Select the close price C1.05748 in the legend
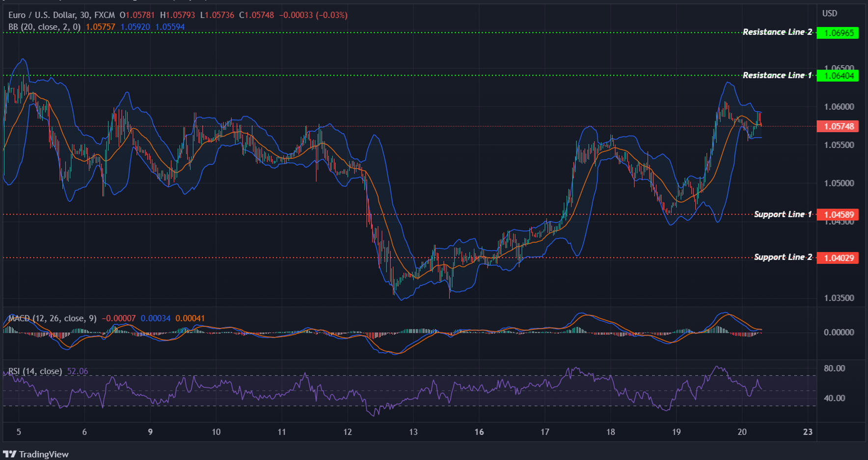Viewport: 868px width, 460px height. [257, 15]
